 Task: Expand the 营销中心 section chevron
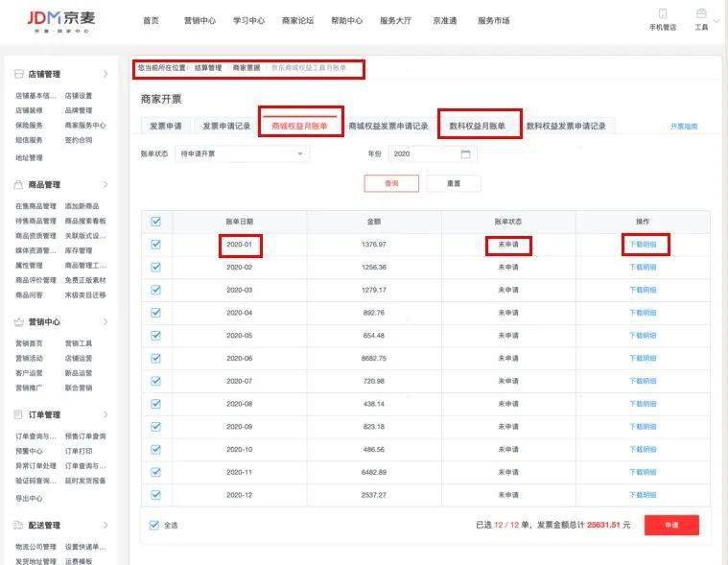click(x=105, y=322)
